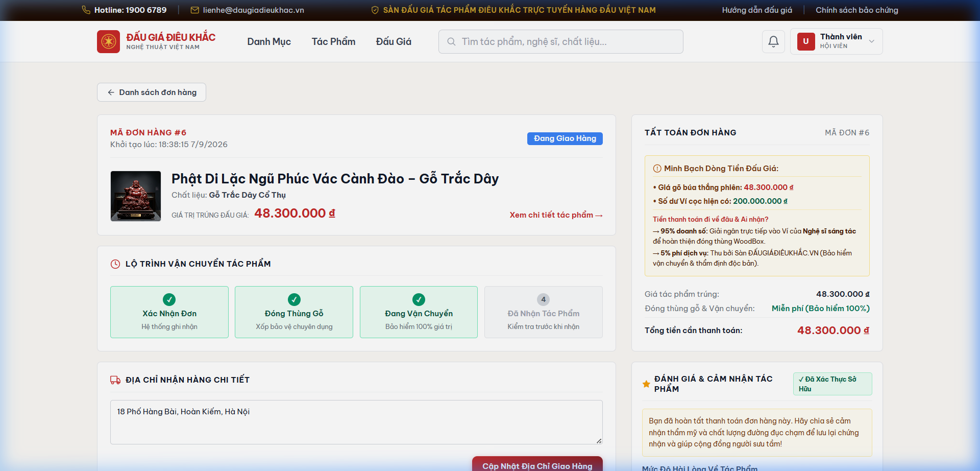980x471 pixels.
Task: Click the shield icon in top banner
Action: point(375,10)
